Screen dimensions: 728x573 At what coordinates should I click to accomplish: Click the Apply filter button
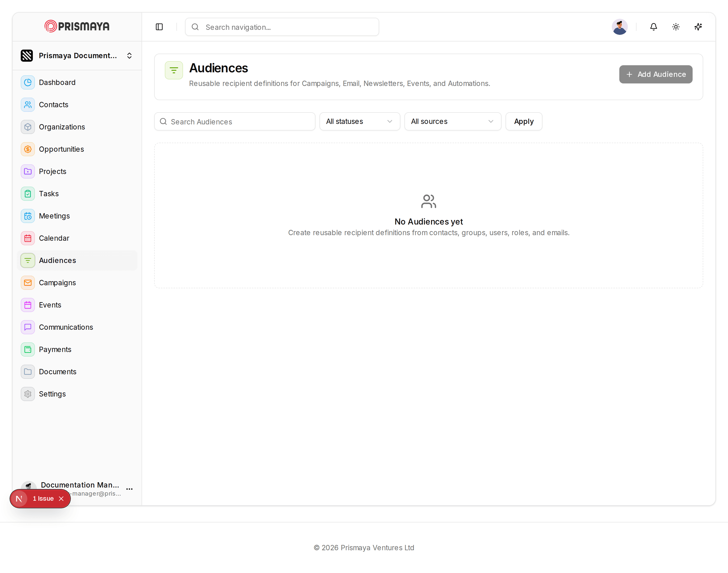click(524, 121)
